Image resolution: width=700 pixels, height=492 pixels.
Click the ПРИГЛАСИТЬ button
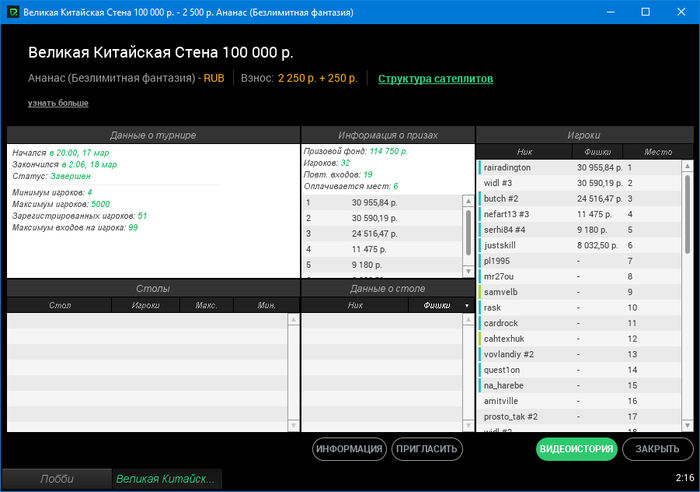click(x=427, y=449)
